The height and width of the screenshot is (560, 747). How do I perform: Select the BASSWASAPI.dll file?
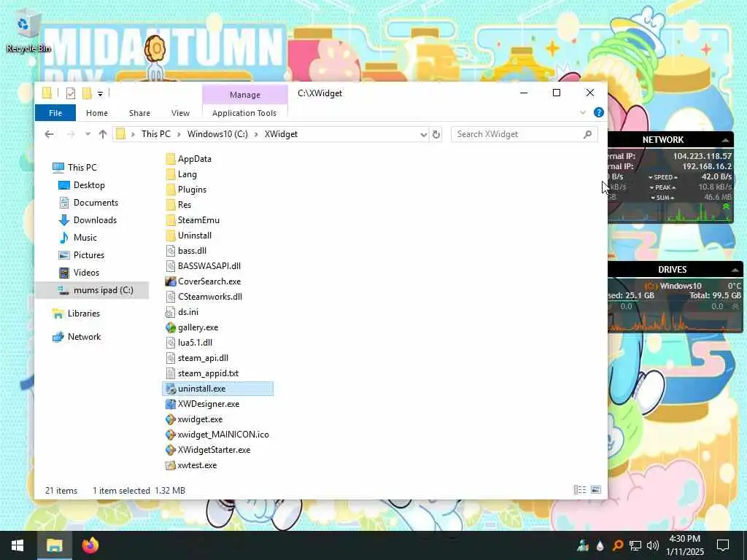[x=204, y=266]
